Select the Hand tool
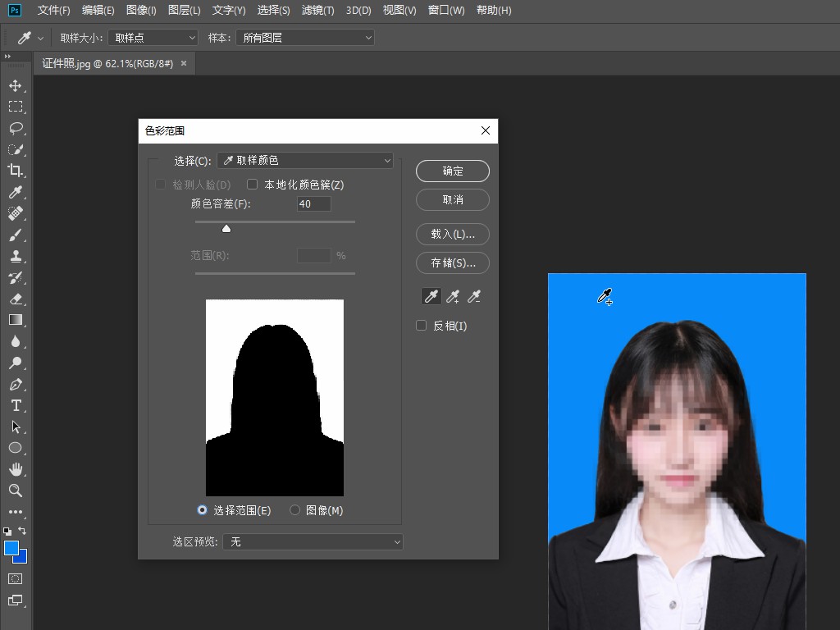This screenshot has height=630, width=840. click(x=15, y=469)
